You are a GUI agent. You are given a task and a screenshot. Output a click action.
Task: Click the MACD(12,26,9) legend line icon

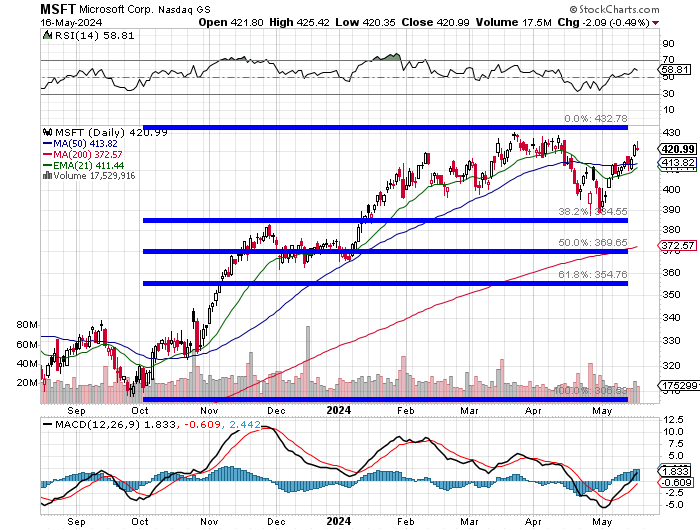coord(48,426)
